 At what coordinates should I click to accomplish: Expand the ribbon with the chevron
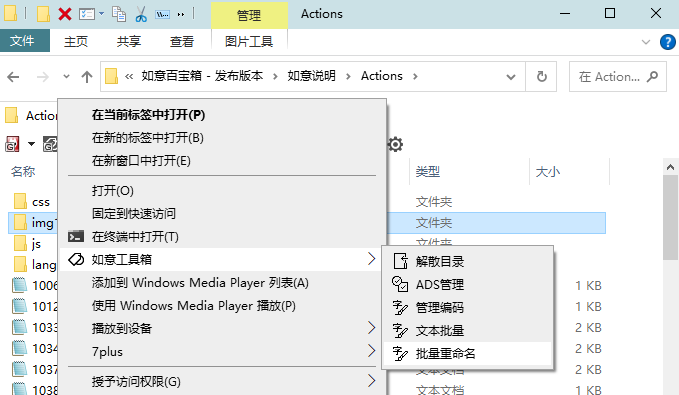646,42
